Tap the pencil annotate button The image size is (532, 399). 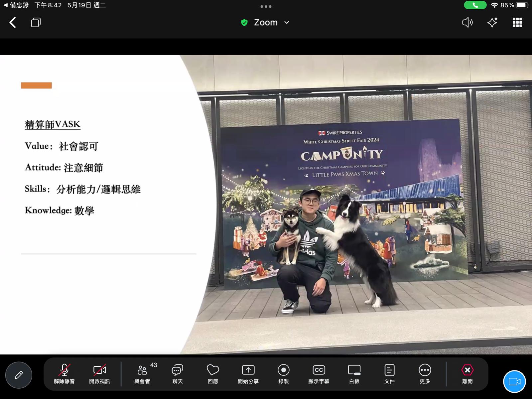point(19,375)
